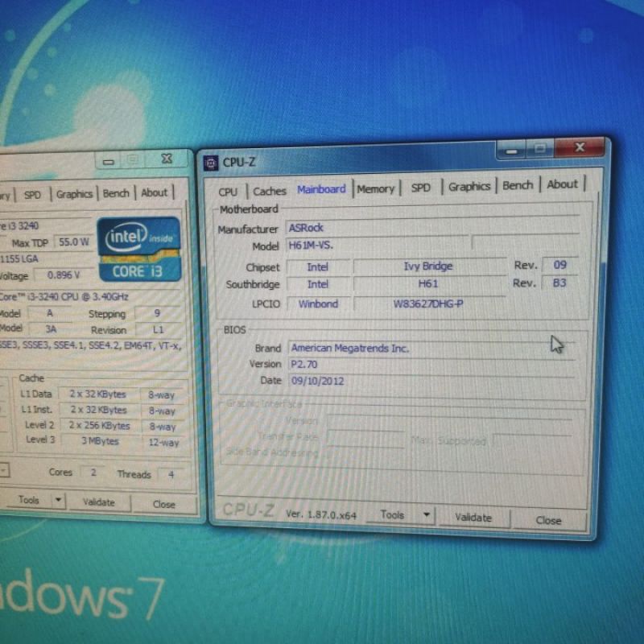644x644 pixels.
Task: Click the Cores count value 2
Action: coord(93,473)
